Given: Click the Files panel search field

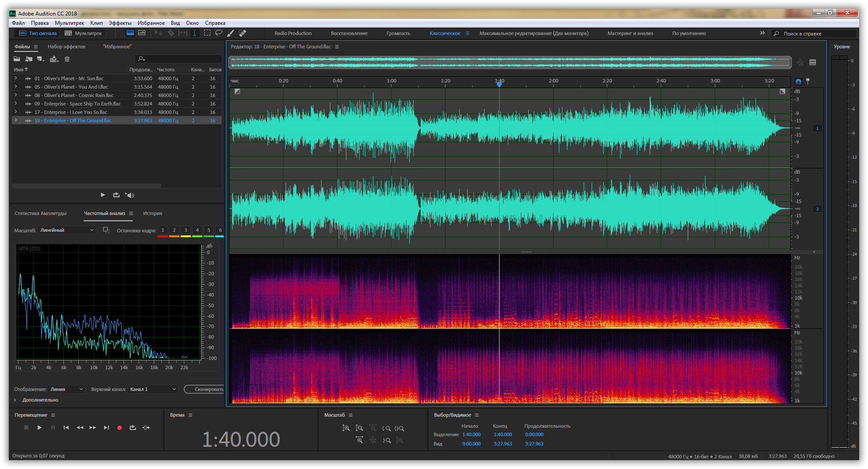Looking at the screenshot, I should coord(178,59).
